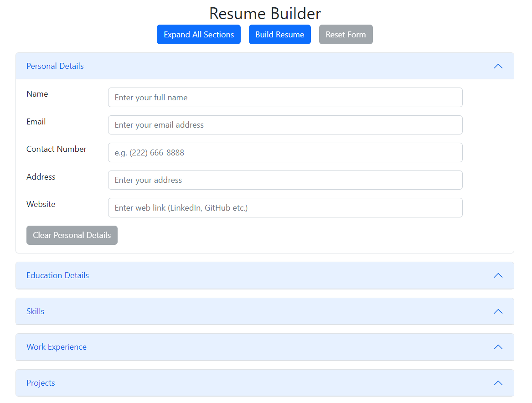Open the Personal Details section header
This screenshot has height=403, width=532.
[x=265, y=66]
